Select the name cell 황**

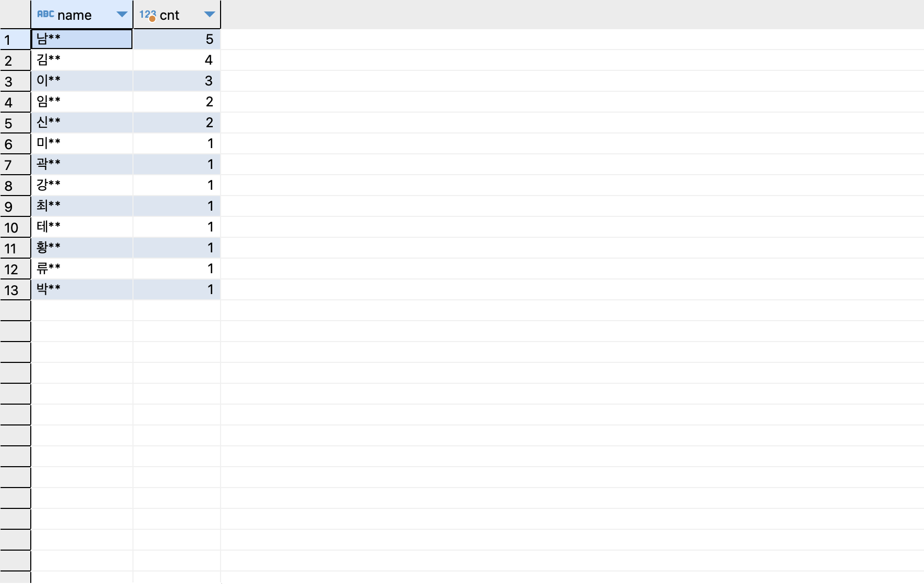coord(82,248)
